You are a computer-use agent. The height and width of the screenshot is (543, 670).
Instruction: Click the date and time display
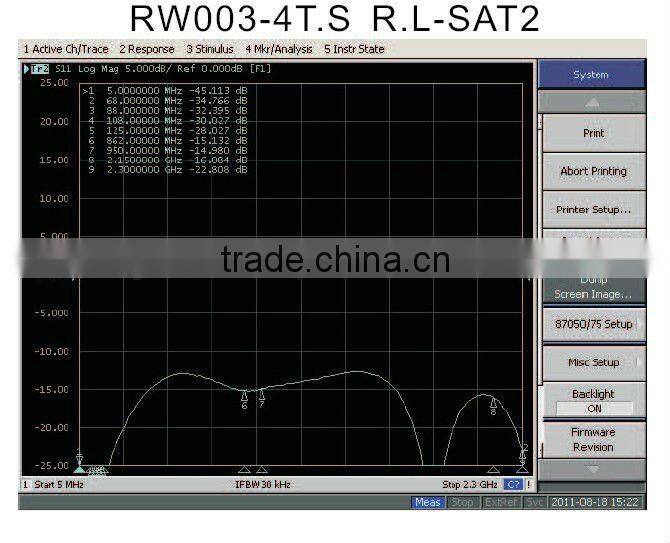click(x=595, y=502)
